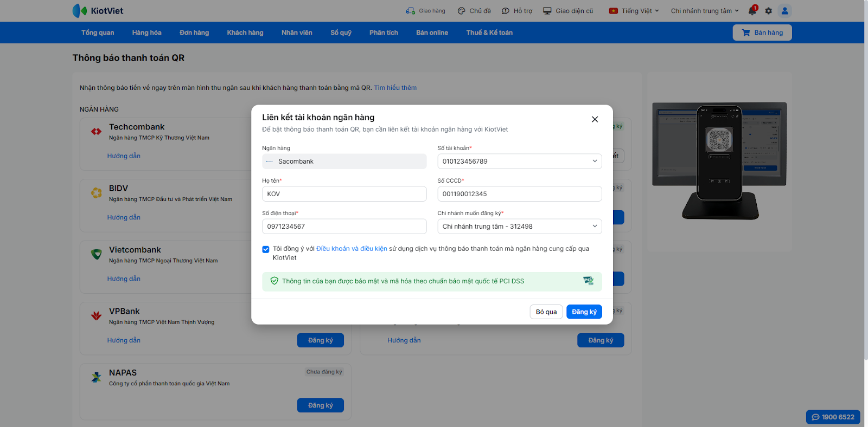Click the NAPAS logo icon
Screen dimensions: 868x427
(97, 377)
